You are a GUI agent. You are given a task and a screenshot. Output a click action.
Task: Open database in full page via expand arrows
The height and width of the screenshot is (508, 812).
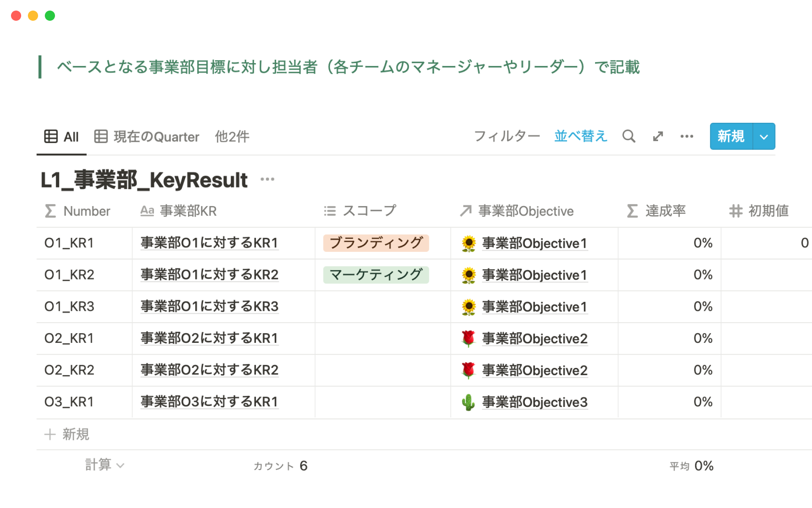658,136
